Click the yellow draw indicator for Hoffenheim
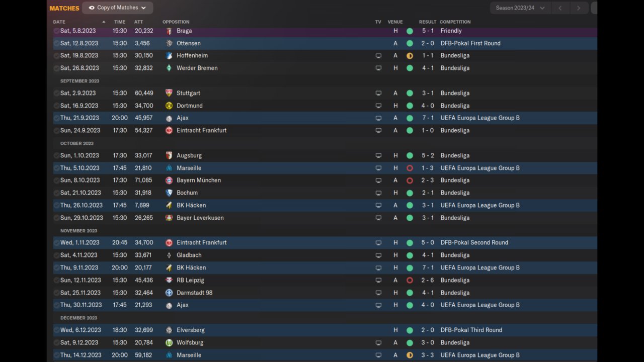Viewport: 644px width, 362px height. [x=410, y=56]
